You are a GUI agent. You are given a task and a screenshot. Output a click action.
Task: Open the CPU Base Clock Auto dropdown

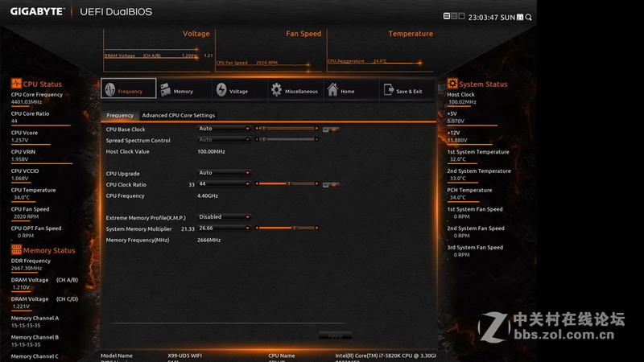point(224,129)
